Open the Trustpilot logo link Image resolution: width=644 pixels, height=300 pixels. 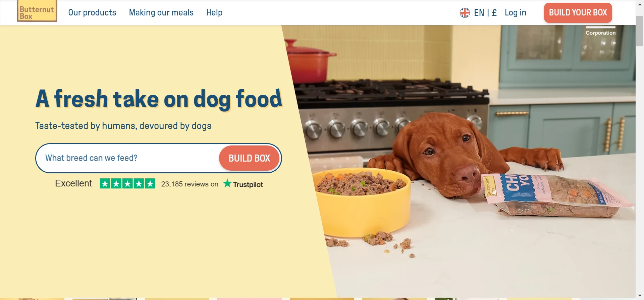(x=243, y=184)
